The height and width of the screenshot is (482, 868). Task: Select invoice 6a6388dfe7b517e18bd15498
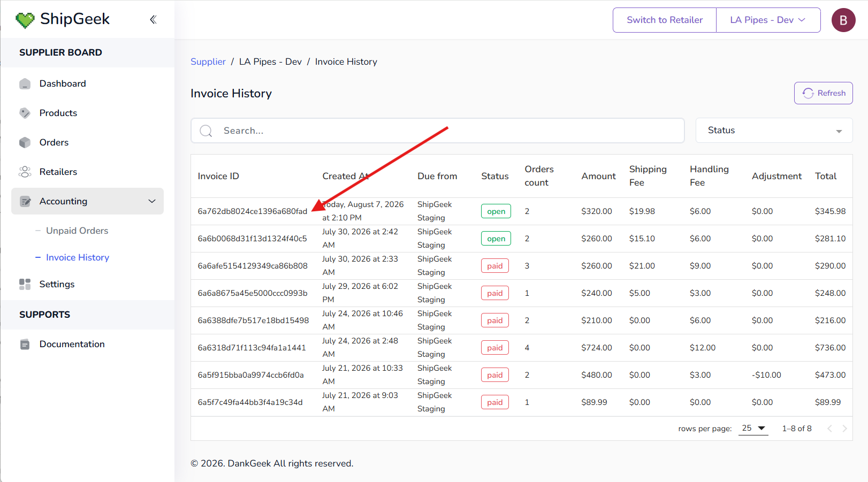tap(253, 320)
